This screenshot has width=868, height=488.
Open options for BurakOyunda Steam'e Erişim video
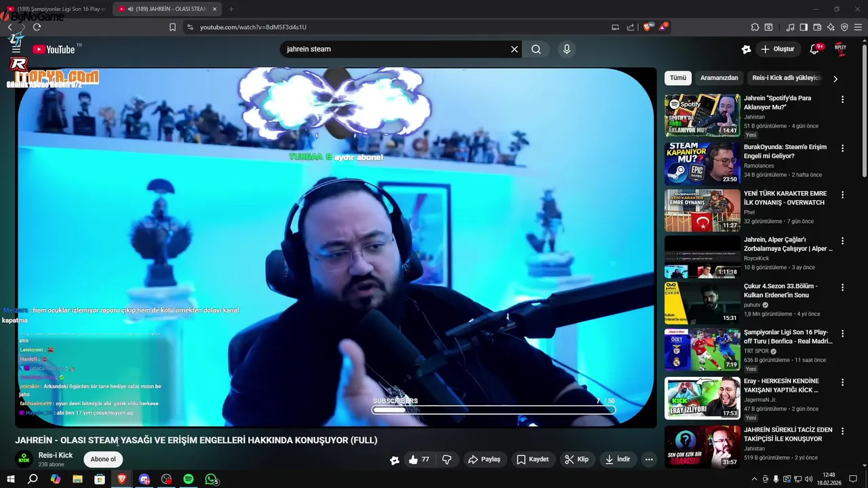tap(843, 148)
